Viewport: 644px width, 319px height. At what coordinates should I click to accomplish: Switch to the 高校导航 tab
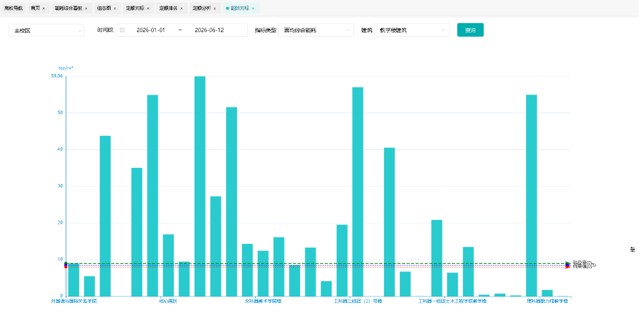(13, 8)
